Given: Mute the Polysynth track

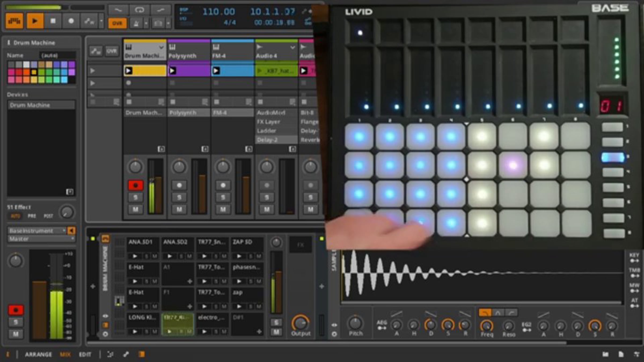Looking at the screenshot, I should [179, 209].
